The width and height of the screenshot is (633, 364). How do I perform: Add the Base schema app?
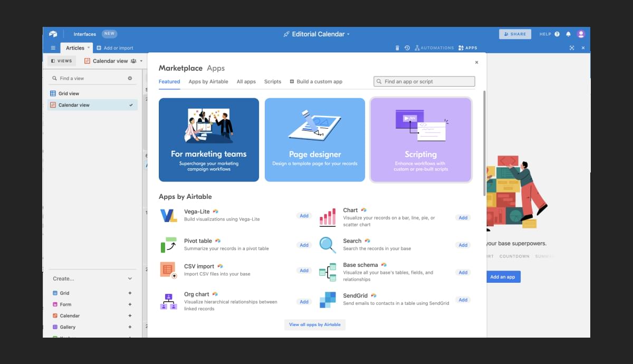tap(463, 273)
